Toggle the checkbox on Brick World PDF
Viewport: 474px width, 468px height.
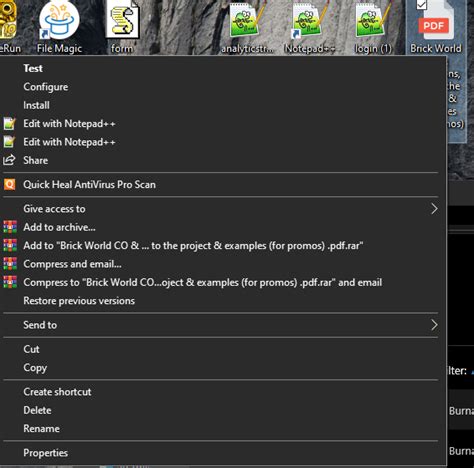click(x=422, y=4)
